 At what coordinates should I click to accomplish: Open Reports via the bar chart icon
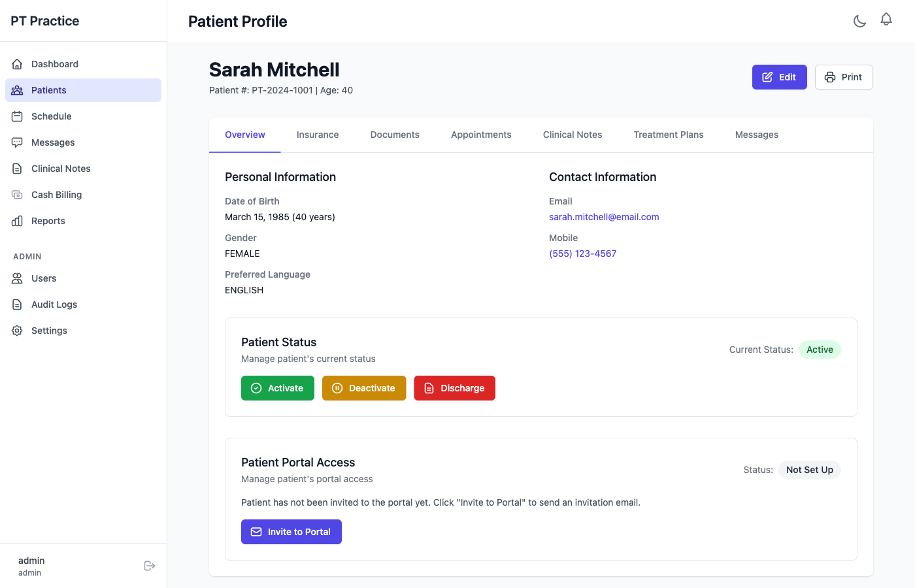(18, 221)
